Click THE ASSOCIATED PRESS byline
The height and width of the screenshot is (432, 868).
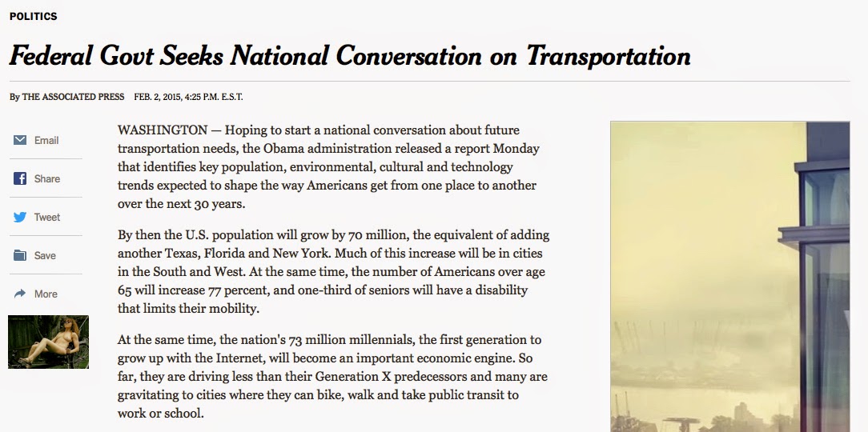point(73,97)
